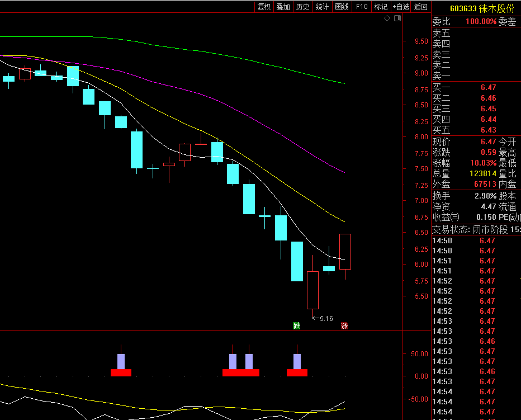This screenshot has height=420, width=521.
Task: Click the 标记 mark button
Action: click(381, 7)
